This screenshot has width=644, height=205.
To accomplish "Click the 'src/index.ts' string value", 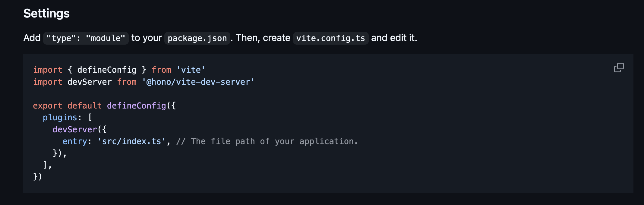I will click(x=131, y=141).
